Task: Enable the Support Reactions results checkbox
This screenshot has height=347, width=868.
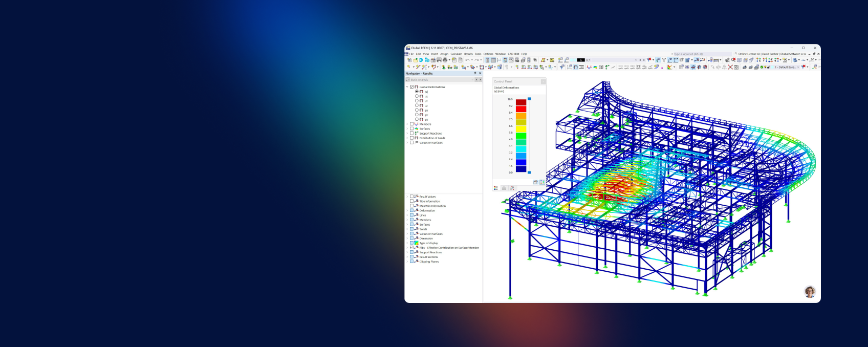Action: (411, 133)
